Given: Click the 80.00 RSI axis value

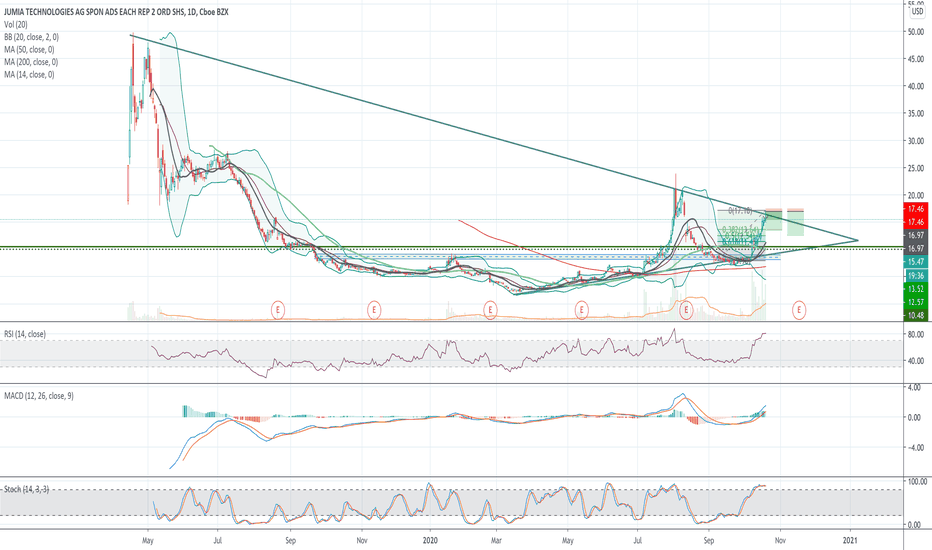Looking at the screenshot, I should pyautogui.click(x=916, y=334).
